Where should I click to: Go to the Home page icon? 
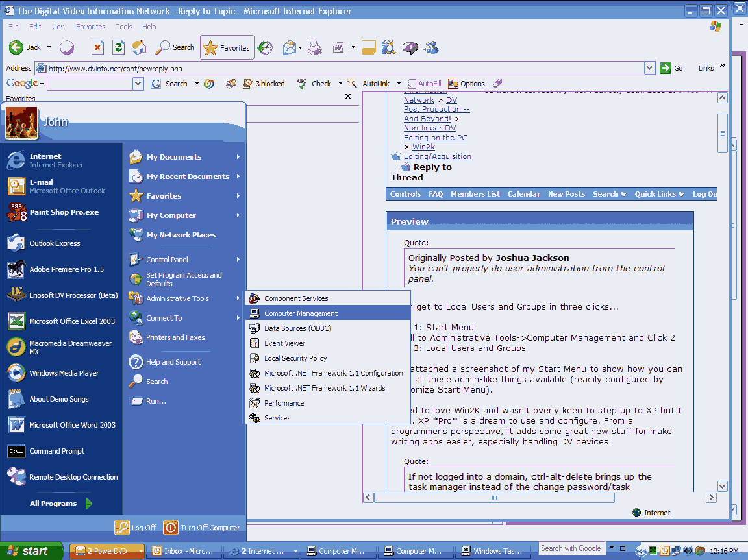click(x=139, y=47)
